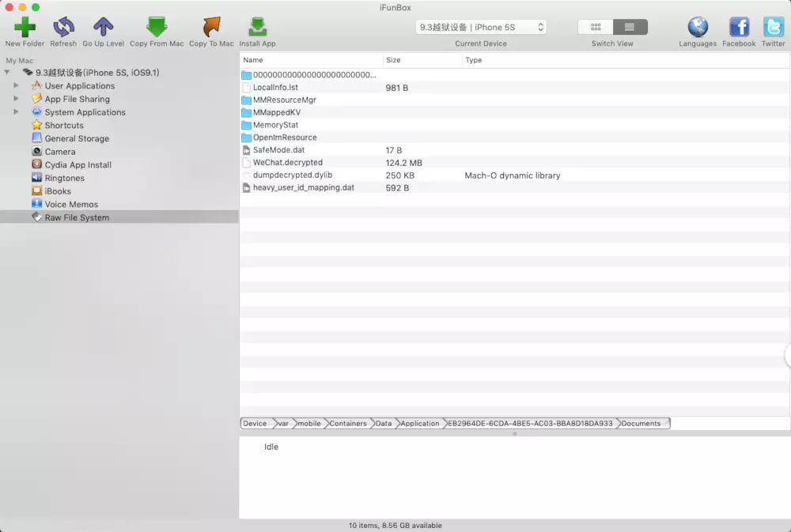Screen dimensions: 791x532
Task: Open the Documents breadcrumb segment
Action: pos(641,423)
